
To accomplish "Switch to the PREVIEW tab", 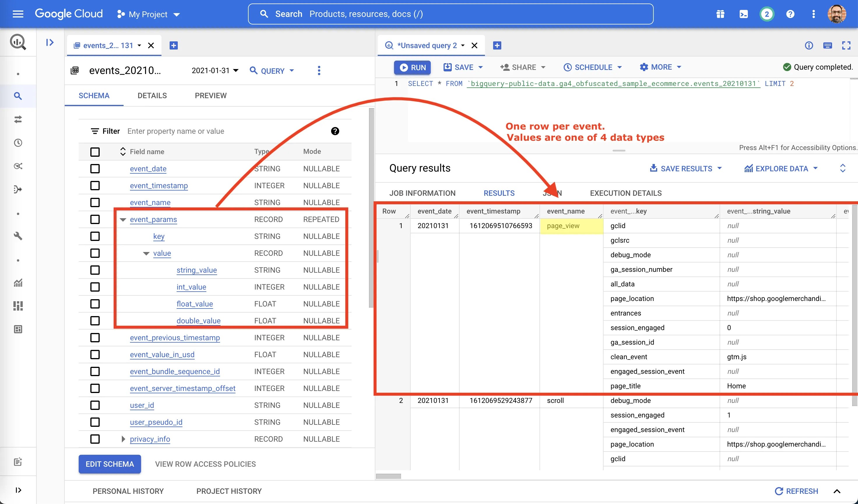I will (211, 96).
